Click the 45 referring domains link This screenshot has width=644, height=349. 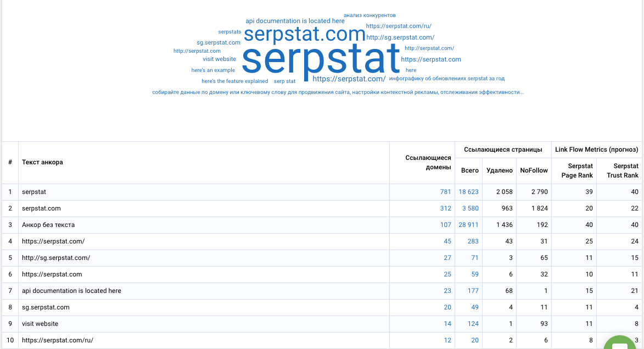pos(447,241)
